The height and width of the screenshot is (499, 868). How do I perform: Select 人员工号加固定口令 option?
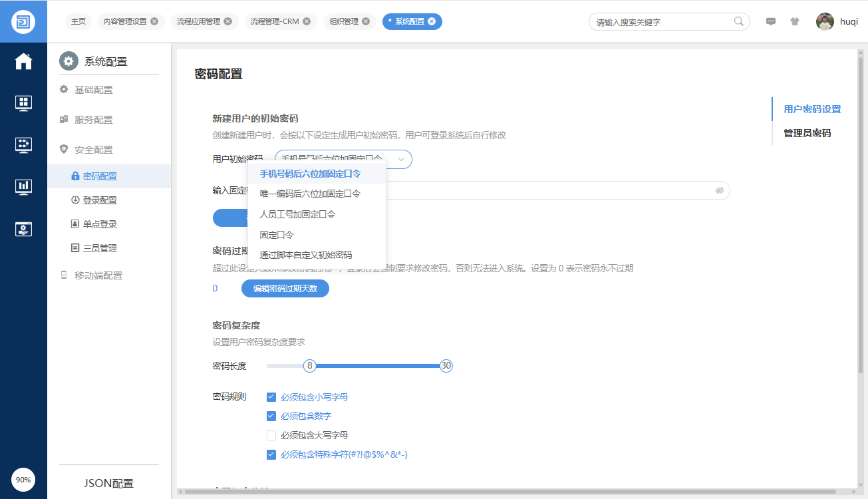coord(297,214)
